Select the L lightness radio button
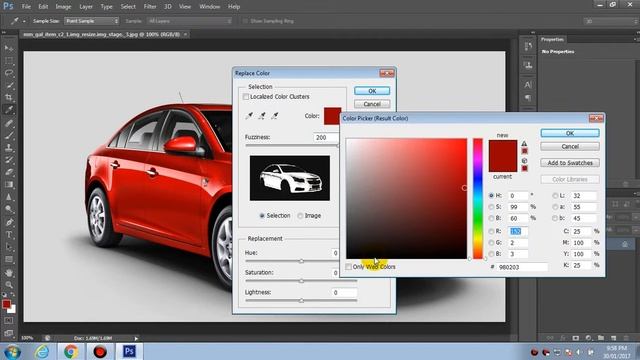The image size is (640, 360). point(555,196)
